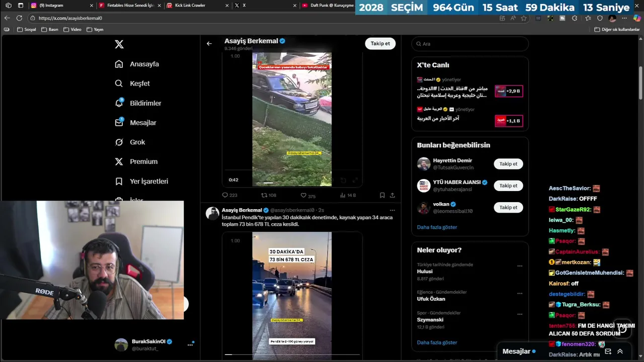
Task: Open the Szymanski trending topic
Action: 430,320
